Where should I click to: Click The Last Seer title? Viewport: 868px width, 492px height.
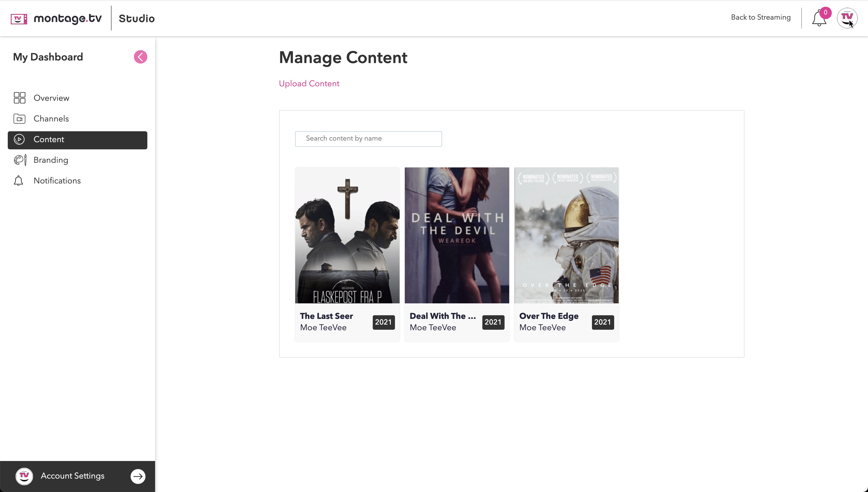point(326,316)
